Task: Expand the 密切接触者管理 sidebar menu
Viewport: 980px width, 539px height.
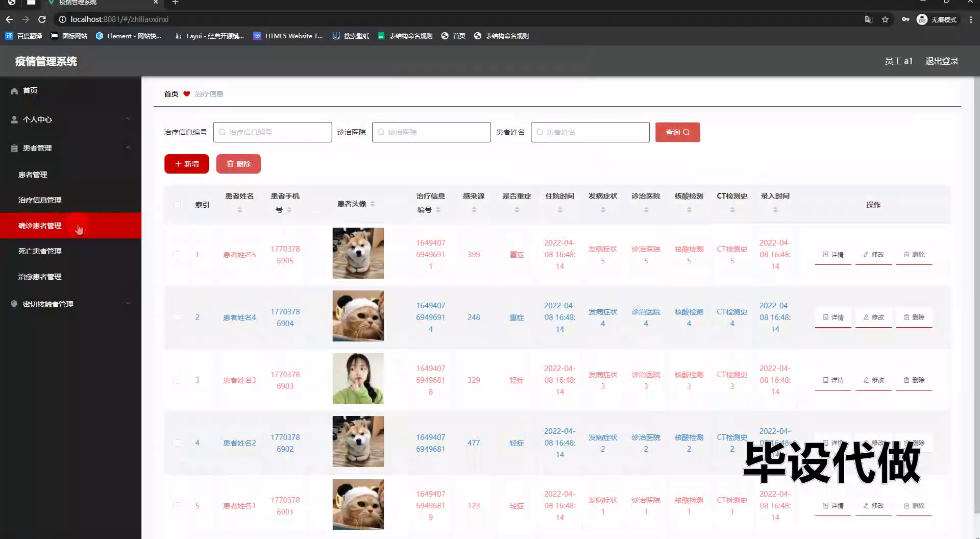Action: pos(70,304)
